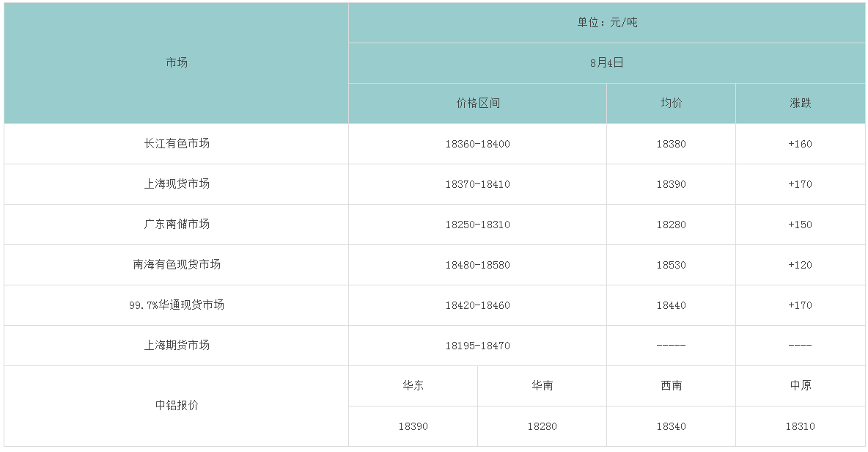Viewport: 868px width, 452px height.
Task: Select the average price 18530
Action: point(671,265)
